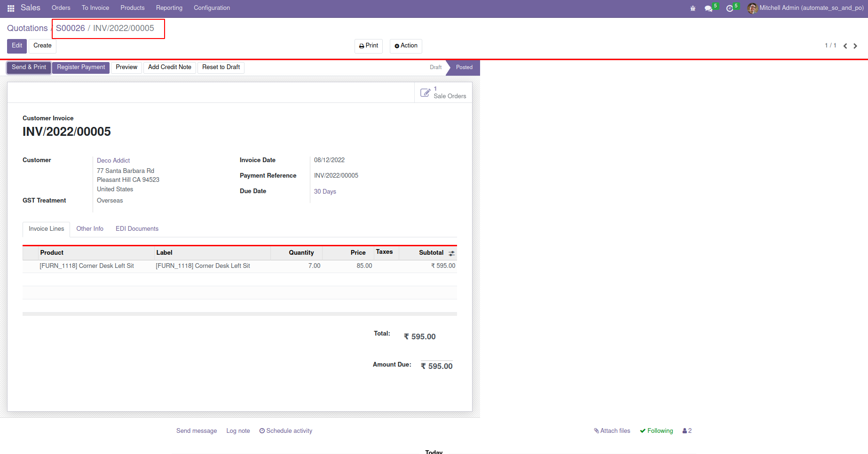Image resolution: width=868 pixels, height=454 pixels.
Task: Click the Preview button
Action: click(x=126, y=68)
